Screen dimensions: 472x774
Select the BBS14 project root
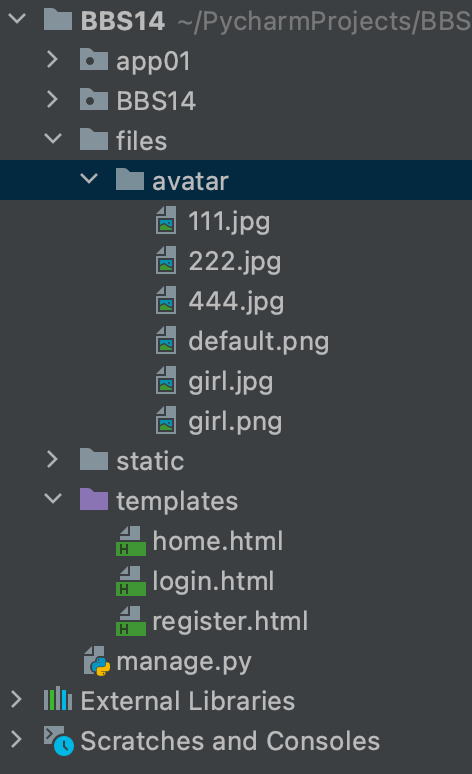coord(123,21)
